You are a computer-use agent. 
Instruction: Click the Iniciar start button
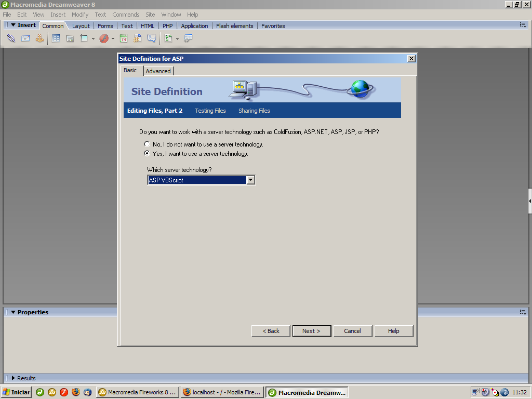(x=16, y=392)
